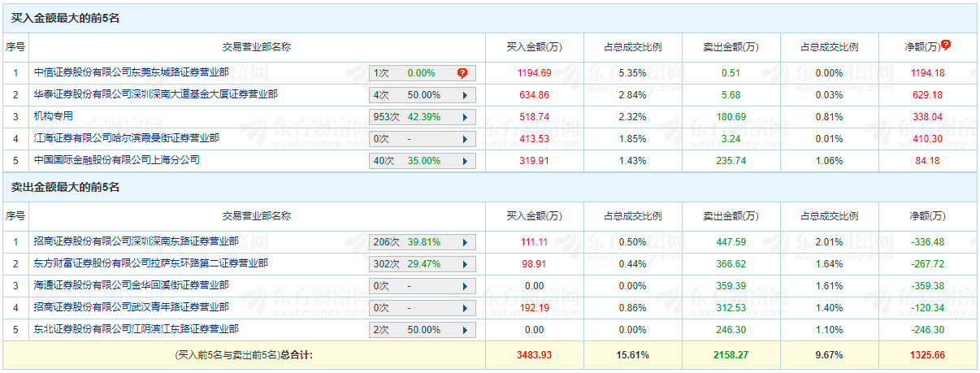980x373 pixels.
Task: Click total net amount 1325.66 in summary row
Action: 927,355
